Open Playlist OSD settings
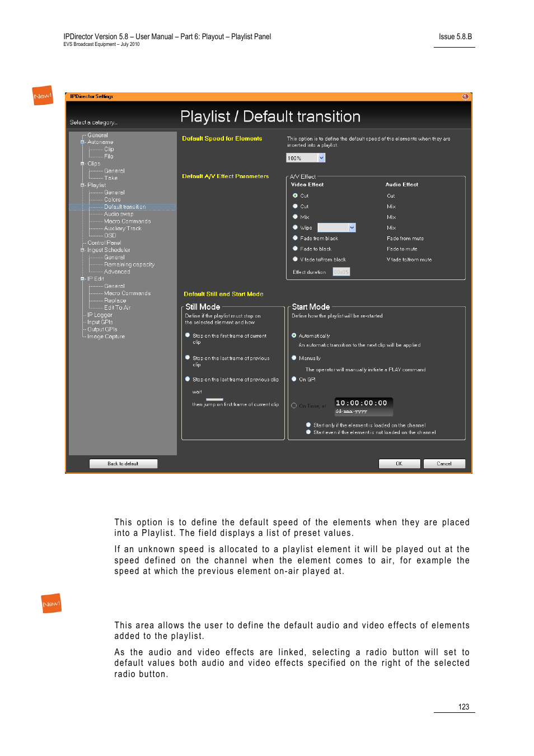Screen dimensions: 534x756 (x=110, y=236)
